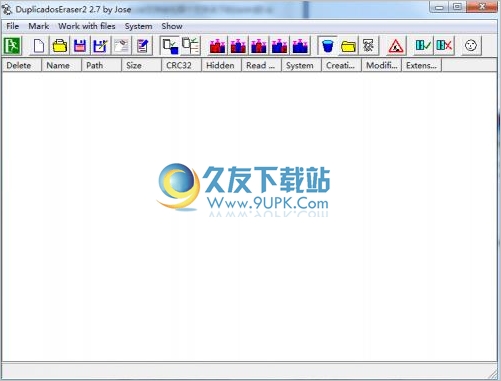Click the application icon in title bar
The height and width of the screenshot is (381, 501).
point(7,9)
